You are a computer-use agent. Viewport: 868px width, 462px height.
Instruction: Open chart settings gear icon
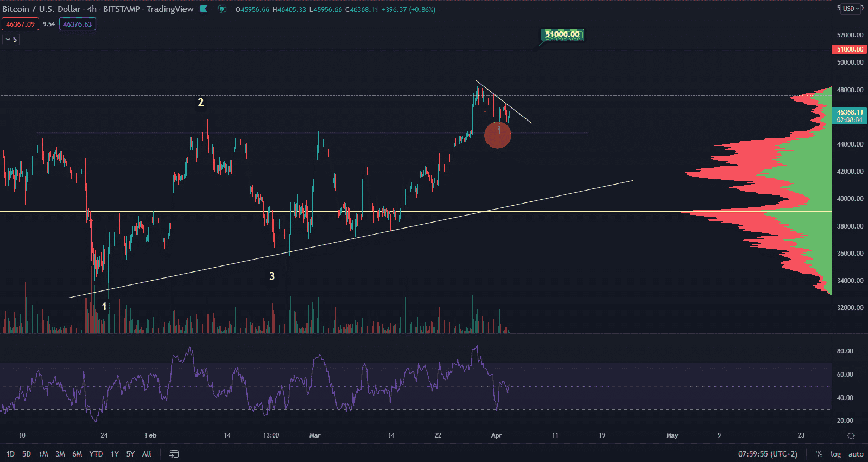click(851, 435)
